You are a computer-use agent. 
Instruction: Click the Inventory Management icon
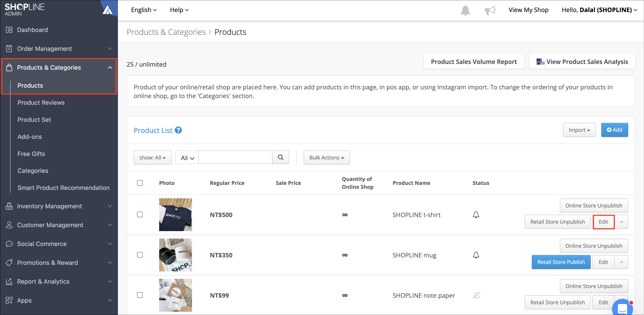9,206
